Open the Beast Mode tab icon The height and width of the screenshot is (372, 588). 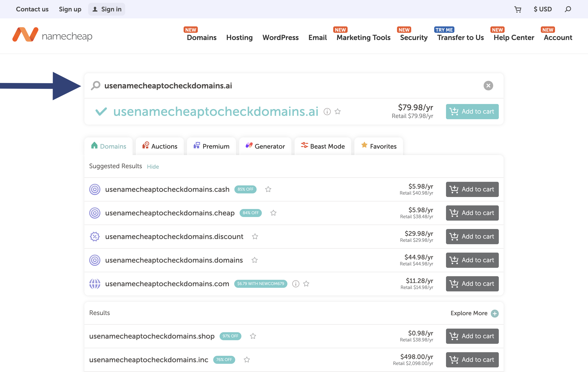304,146
